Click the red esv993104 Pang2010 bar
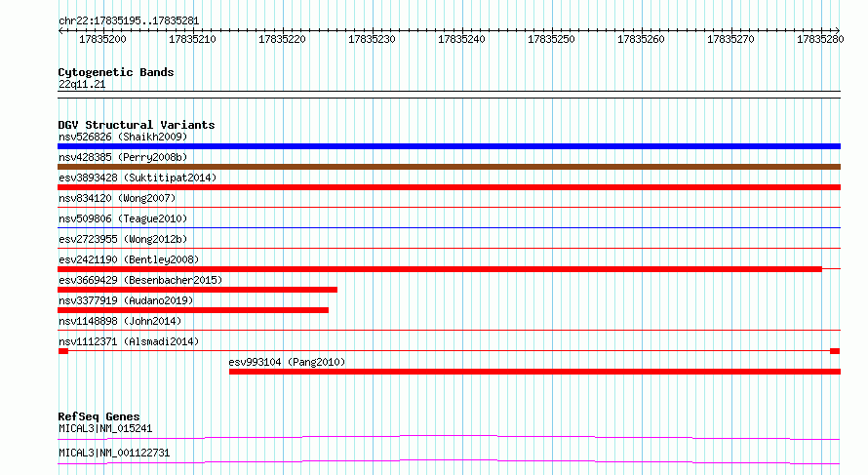The image size is (868, 475). point(534,372)
